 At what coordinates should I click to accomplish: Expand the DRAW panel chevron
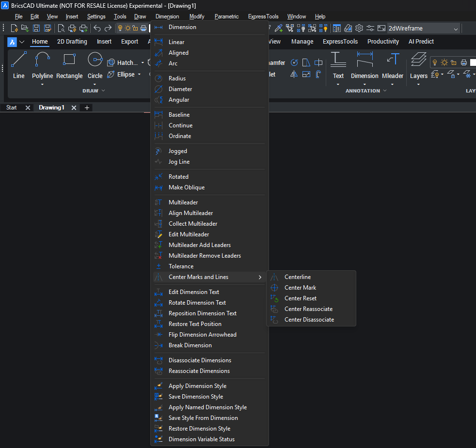click(x=103, y=91)
